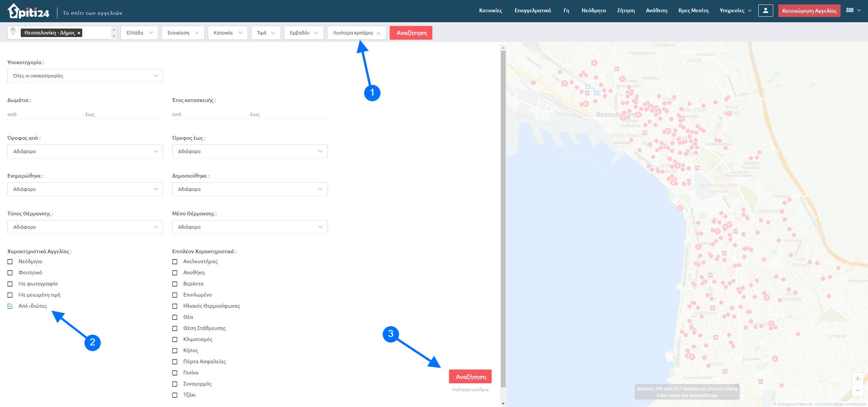This screenshot has width=868, height=407.
Task: Open the user account icon
Action: [x=765, y=11]
